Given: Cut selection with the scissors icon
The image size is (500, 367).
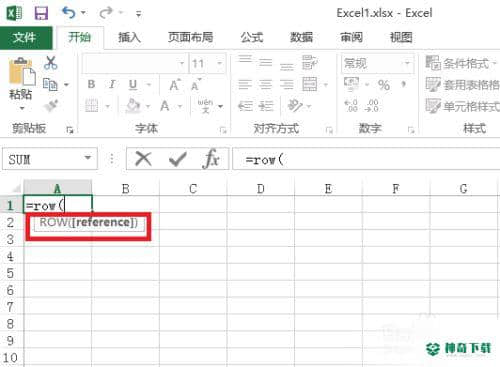Looking at the screenshot, I should [x=51, y=63].
